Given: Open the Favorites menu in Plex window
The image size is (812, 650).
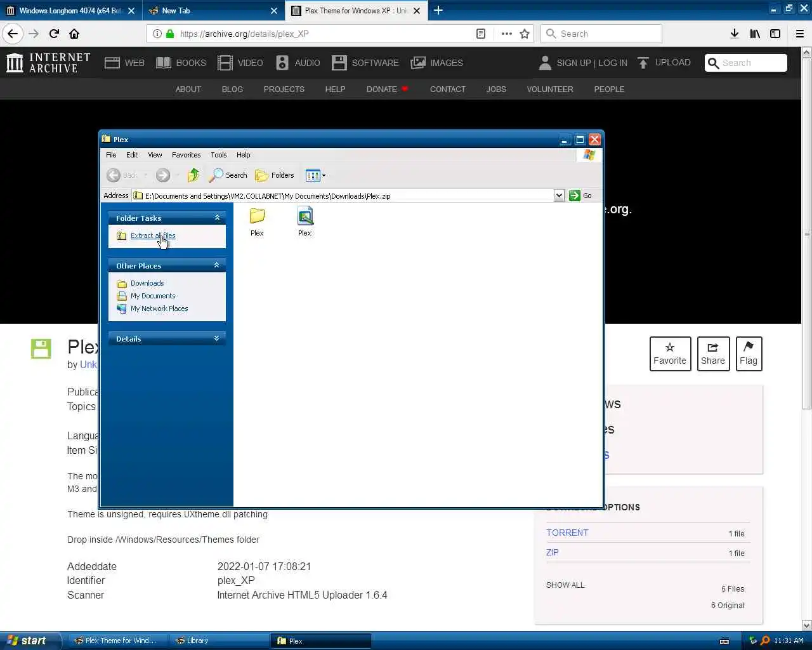Looking at the screenshot, I should point(186,155).
